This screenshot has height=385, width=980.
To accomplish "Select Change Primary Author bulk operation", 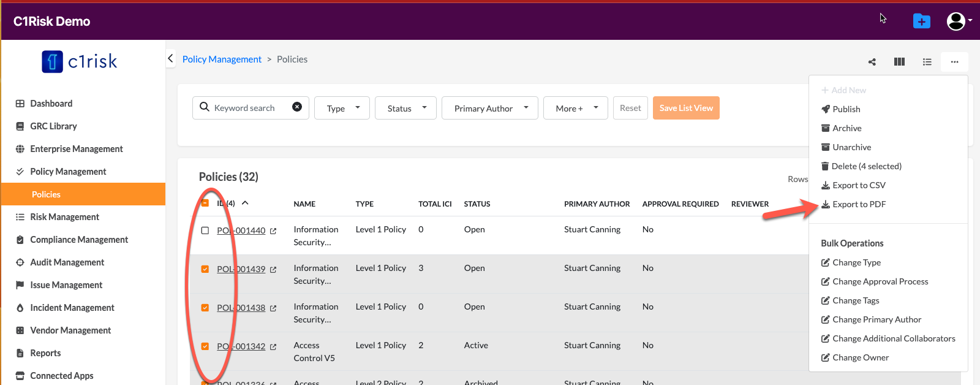I will (871, 319).
